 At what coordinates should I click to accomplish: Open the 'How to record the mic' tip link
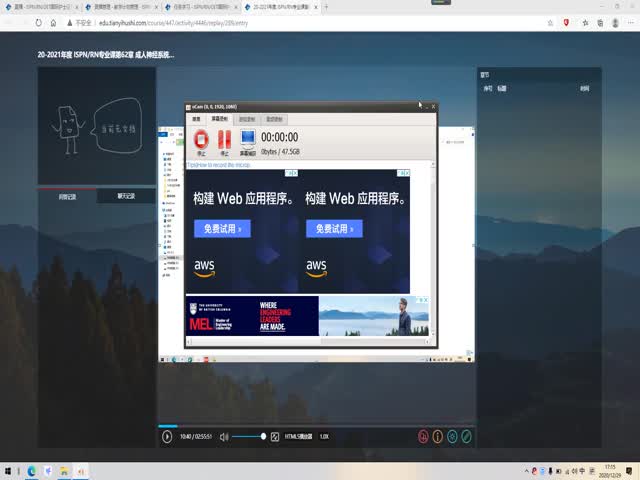pyautogui.click(x=218, y=165)
